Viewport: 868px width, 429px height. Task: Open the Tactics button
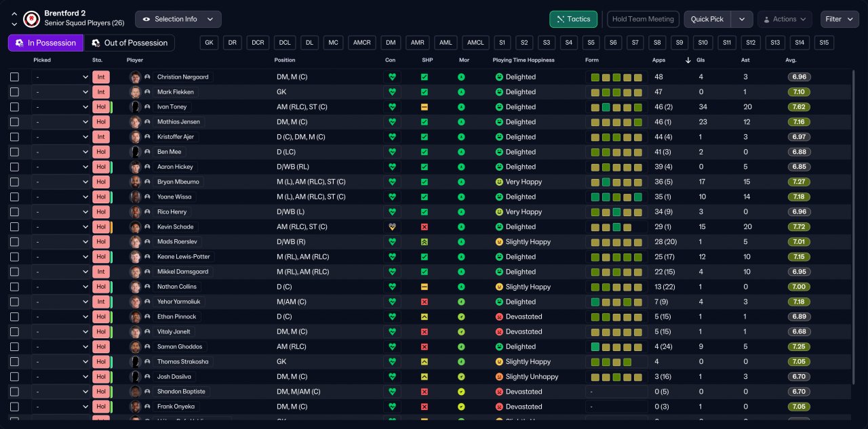(x=573, y=19)
